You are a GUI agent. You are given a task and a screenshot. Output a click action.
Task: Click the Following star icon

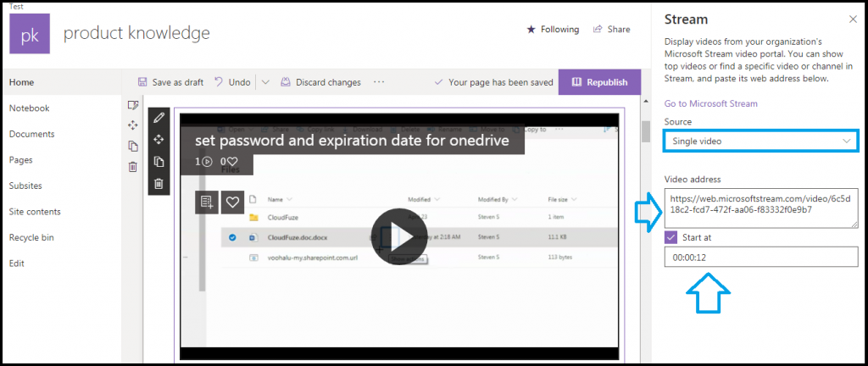coord(531,30)
